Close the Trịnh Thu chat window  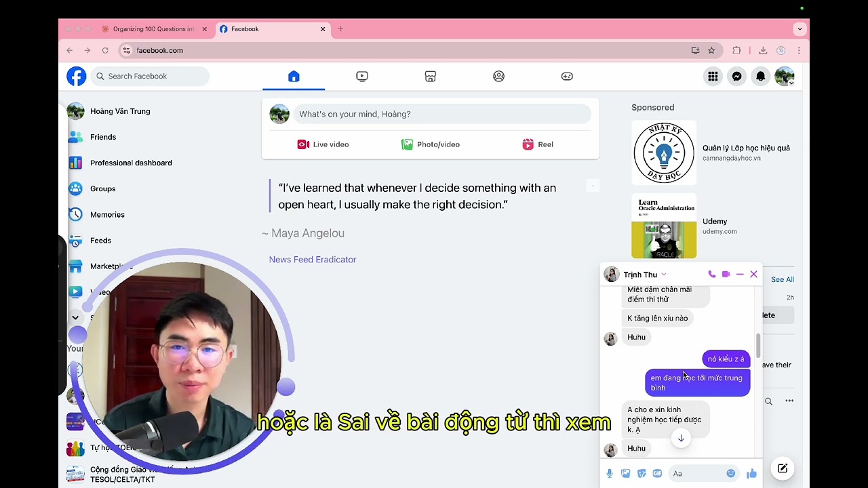tap(753, 274)
